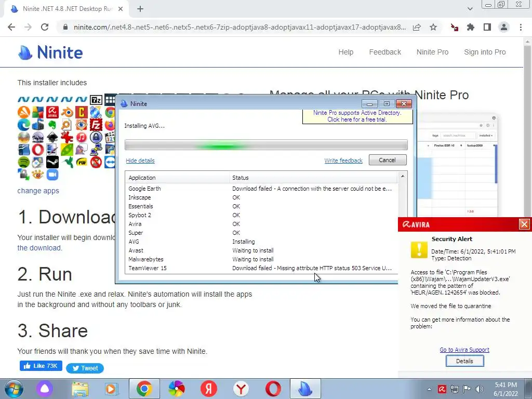Select the TeamViewer 15 row in details
Image resolution: width=532 pixels, height=399 pixels.
[261, 268]
